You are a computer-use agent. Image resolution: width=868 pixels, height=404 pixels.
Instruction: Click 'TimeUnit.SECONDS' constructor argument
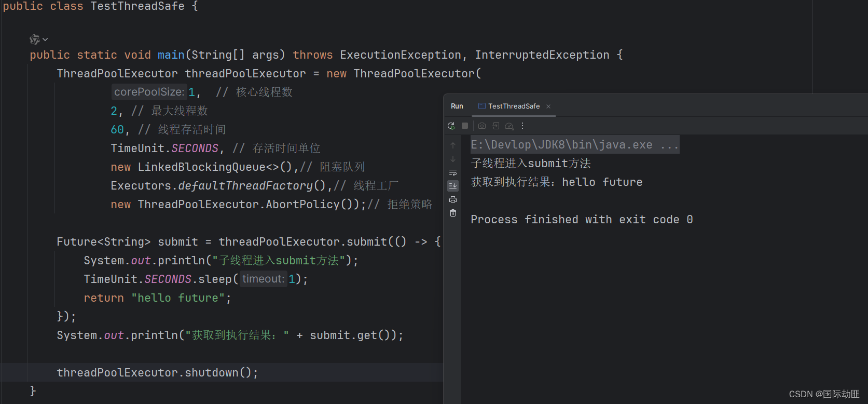[x=164, y=148]
